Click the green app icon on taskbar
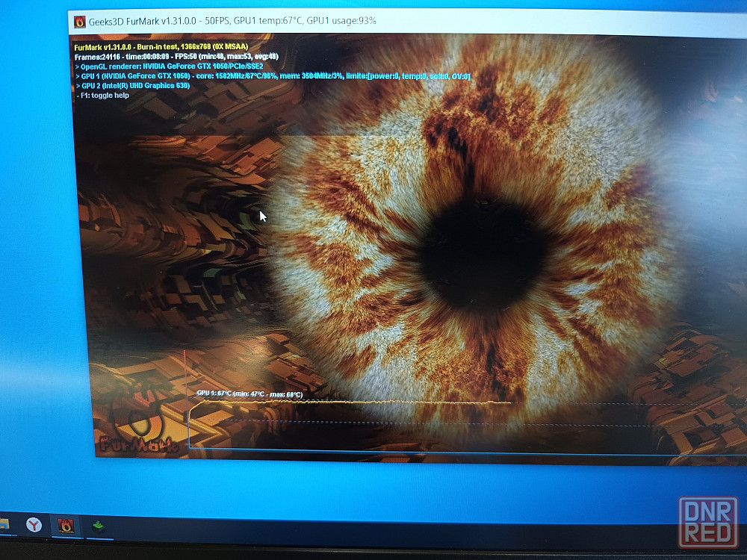Image resolution: width=747 pixels, height=560 pixels. point(98,526)
